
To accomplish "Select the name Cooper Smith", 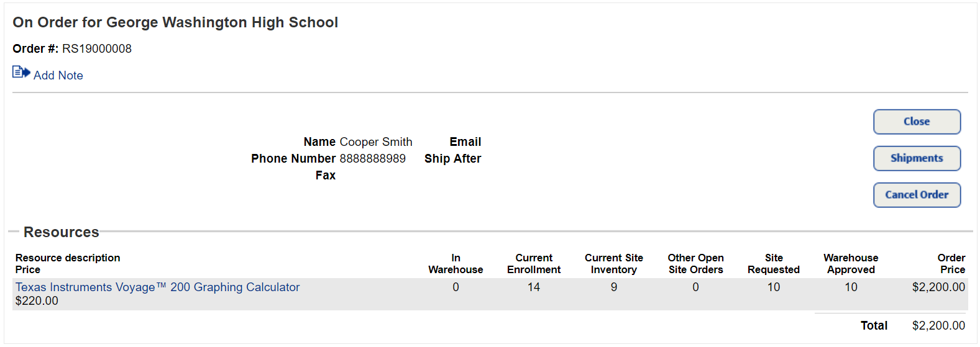I will coord(375,142).
